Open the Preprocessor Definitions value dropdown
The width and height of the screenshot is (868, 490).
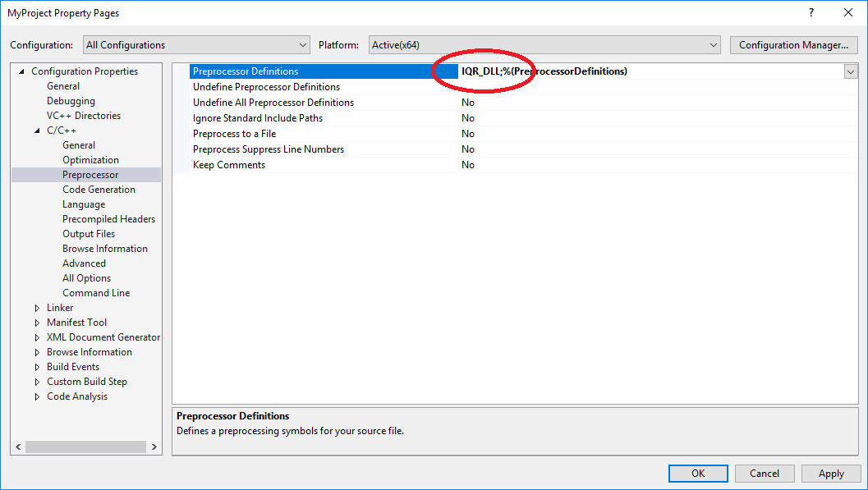[x=851, y=71]
